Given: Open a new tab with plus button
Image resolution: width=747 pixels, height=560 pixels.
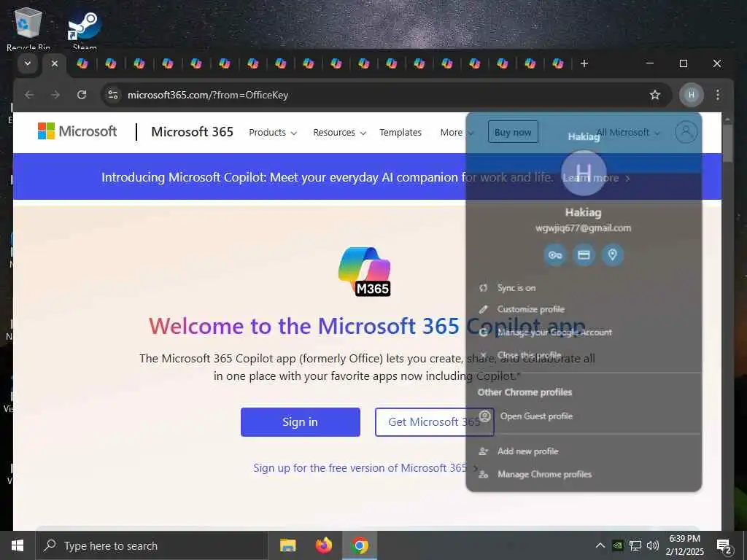Looking at the screenshot, I should pyautogui.click(x=584, y=63).
